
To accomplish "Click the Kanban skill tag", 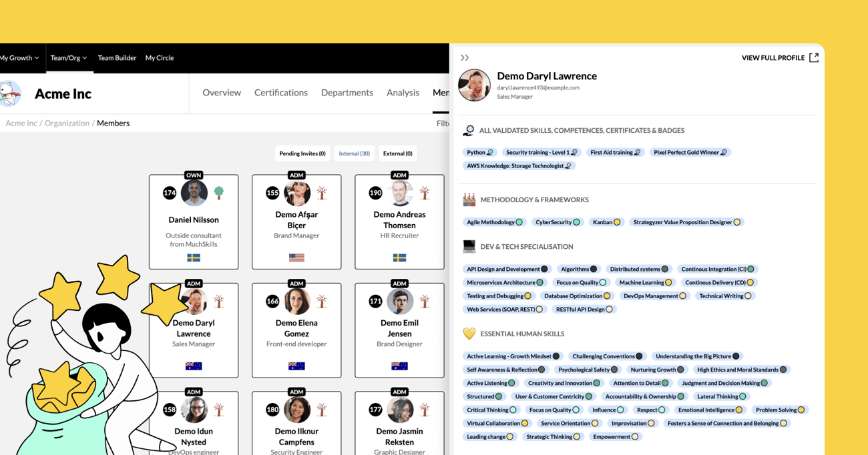I will (x=606, y=222).
